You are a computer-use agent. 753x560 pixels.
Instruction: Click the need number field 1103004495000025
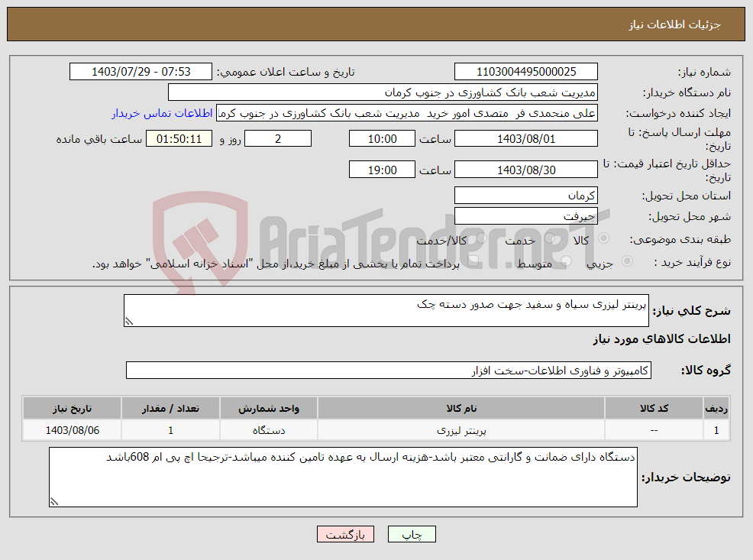click(x=526, y=72)
